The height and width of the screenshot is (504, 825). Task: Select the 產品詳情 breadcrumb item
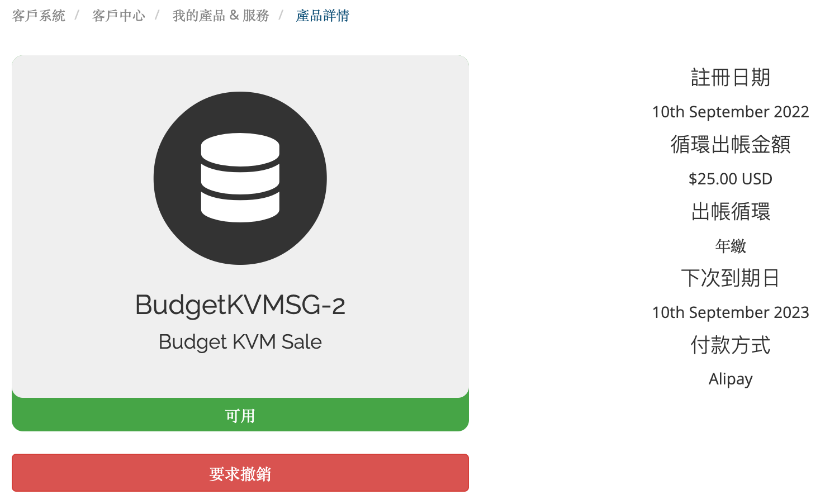click(323, 16)
